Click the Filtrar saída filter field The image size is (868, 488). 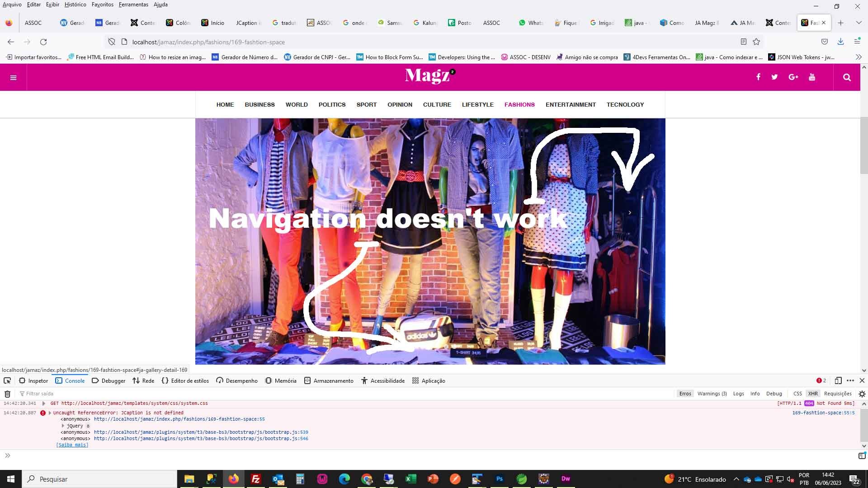coord(40,394)
